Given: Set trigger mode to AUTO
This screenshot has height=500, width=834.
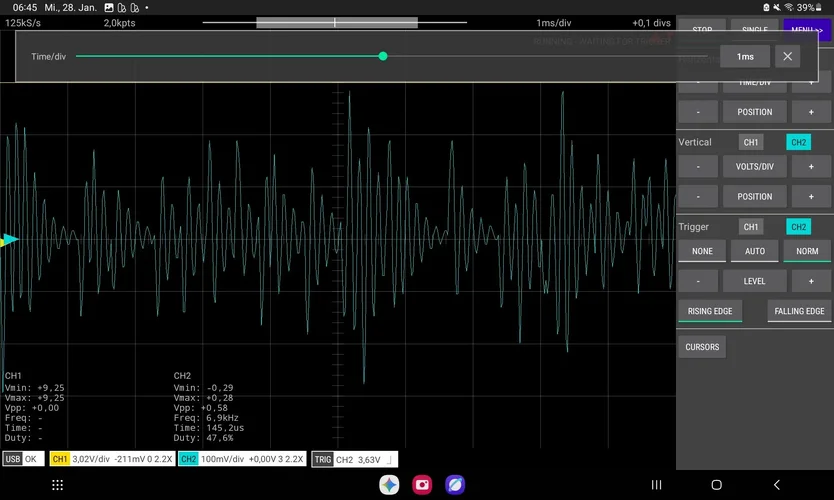Looking at the screenshot, I should tap(754, 251).
